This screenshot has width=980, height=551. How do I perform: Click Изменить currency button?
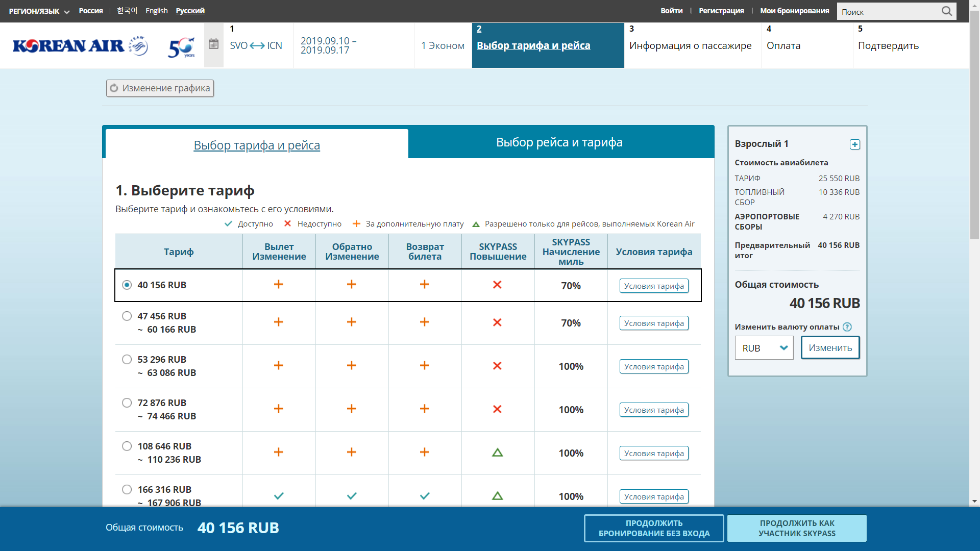pyautogui.click(x=830, y=348)
